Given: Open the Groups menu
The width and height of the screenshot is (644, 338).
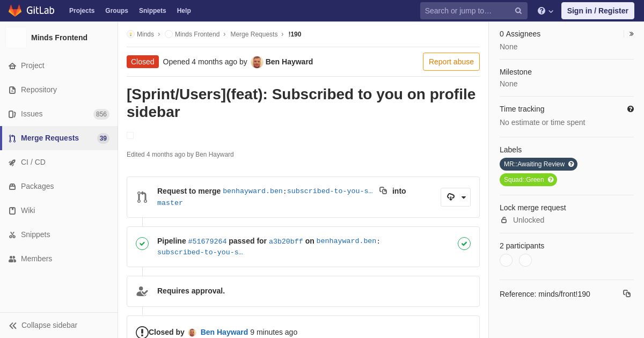Looking at the screenshot, I should pyautogui.click(x=116, y=11).
